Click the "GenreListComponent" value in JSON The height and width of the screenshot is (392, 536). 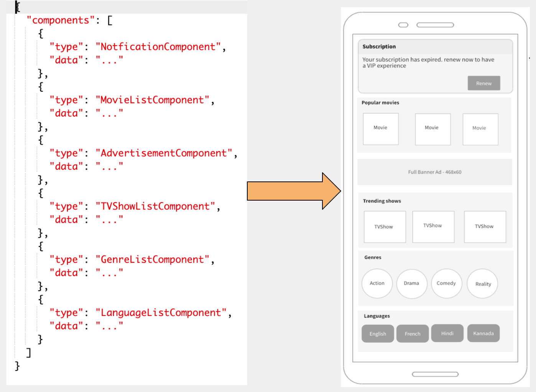[x=153, y=260]
